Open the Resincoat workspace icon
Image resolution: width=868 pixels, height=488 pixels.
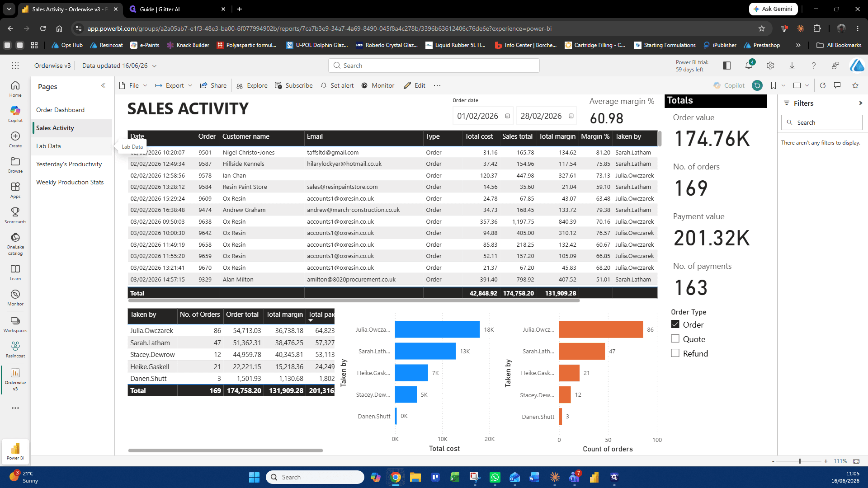click(15, 349)
